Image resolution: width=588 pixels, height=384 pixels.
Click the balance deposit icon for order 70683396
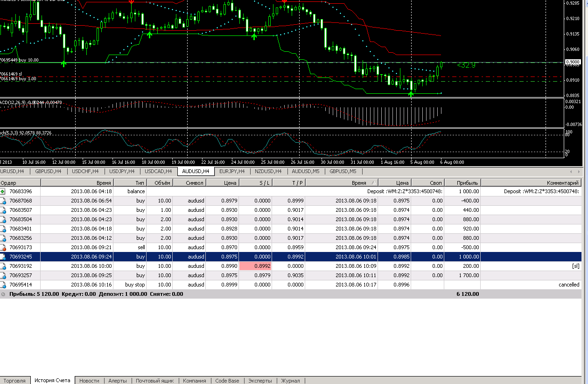pos(3,191)
